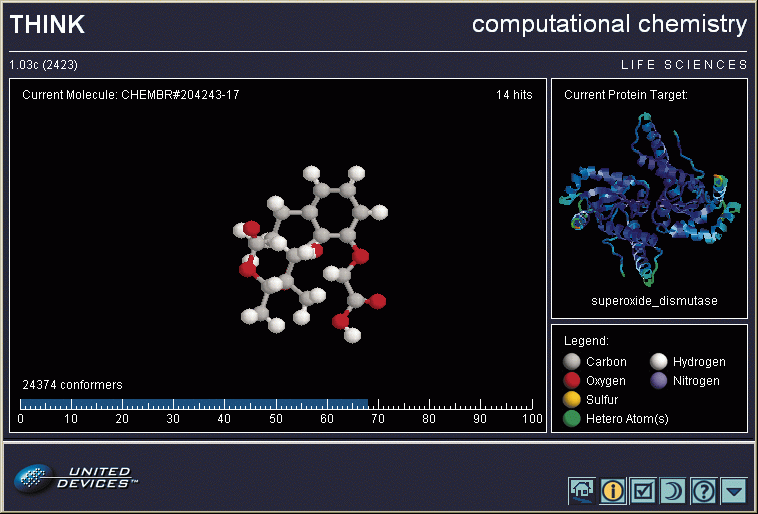Image resolution: width=758 pixels, height=514 pixels.
Task: Click the Hetero Atom(s) green sphere
Action: [x=572, y=419]
